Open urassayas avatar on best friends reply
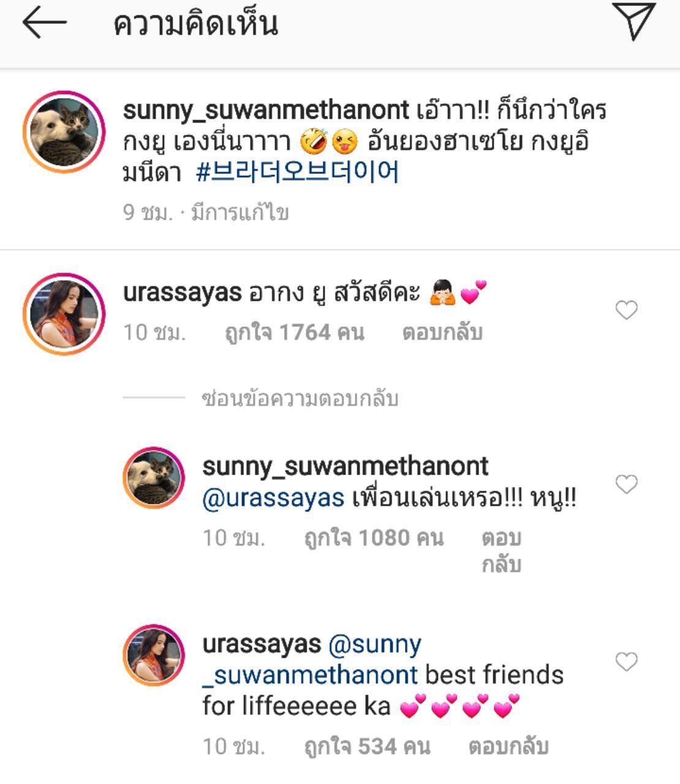 [x=154, y=656]
